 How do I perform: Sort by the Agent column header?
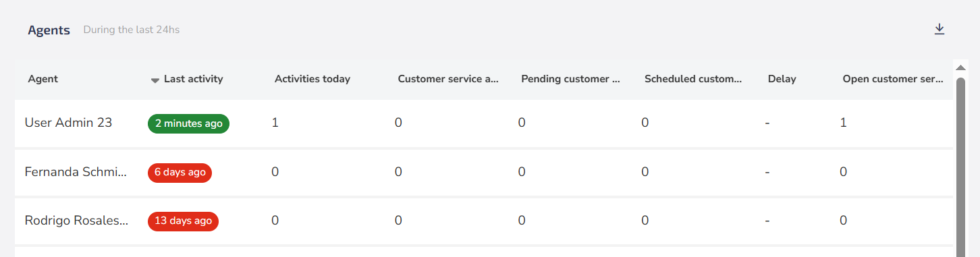pos(43,79)
